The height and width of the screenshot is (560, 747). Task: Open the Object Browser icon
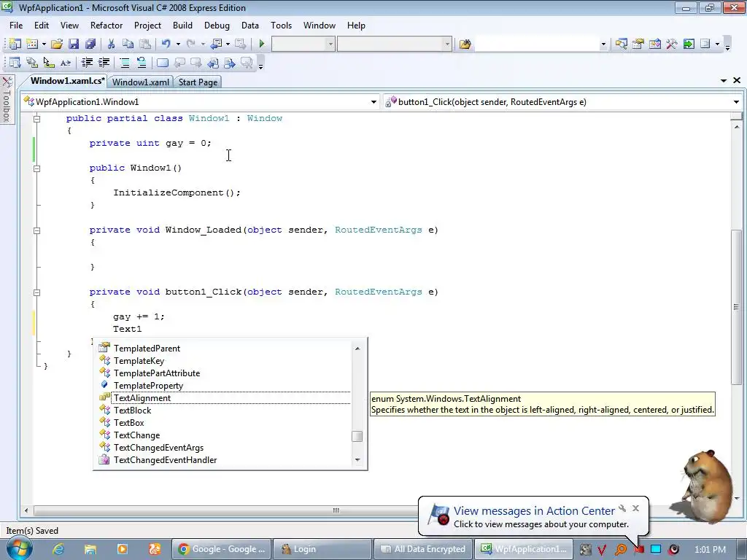pos(654,44)
